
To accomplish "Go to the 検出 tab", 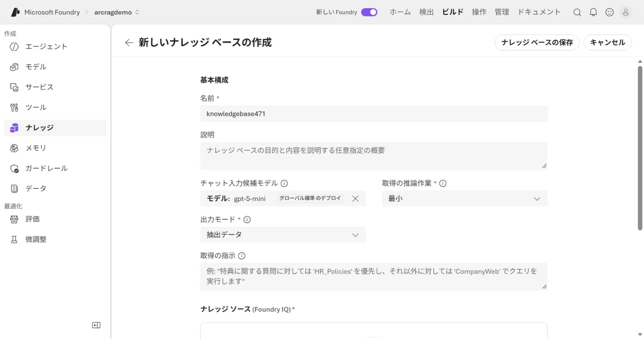I will [426, 12].
